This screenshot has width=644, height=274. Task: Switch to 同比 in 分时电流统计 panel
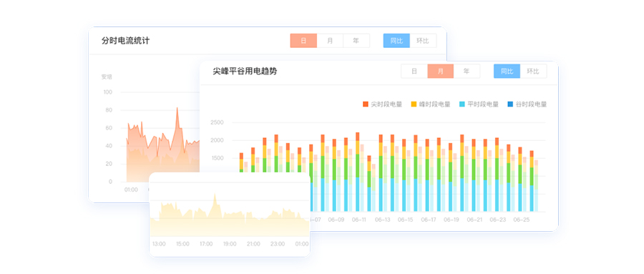tap(396, 41)
